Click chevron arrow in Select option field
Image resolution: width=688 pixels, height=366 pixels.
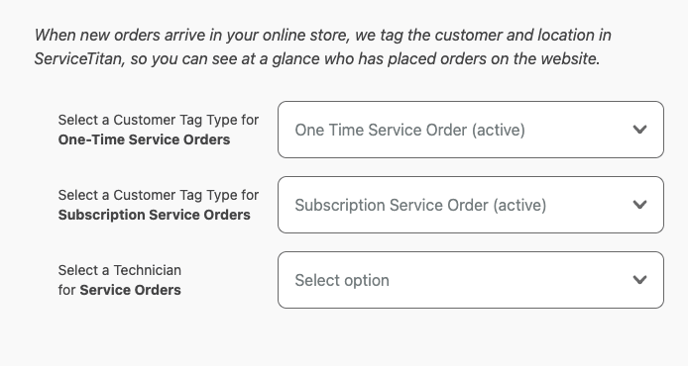pyautogui.click(x=640, y=280)
